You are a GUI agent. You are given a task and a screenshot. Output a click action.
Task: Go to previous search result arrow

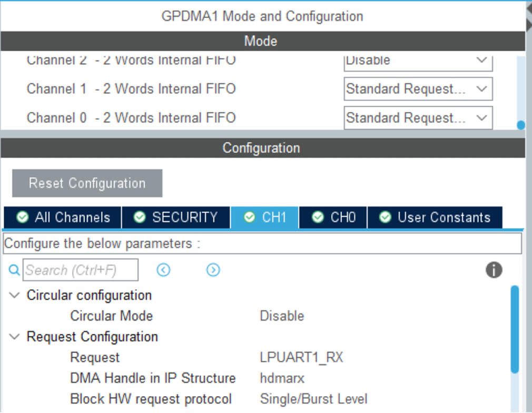163,270
